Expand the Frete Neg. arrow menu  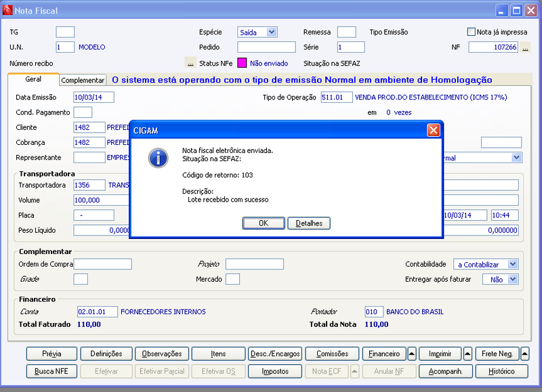(524, 353)
